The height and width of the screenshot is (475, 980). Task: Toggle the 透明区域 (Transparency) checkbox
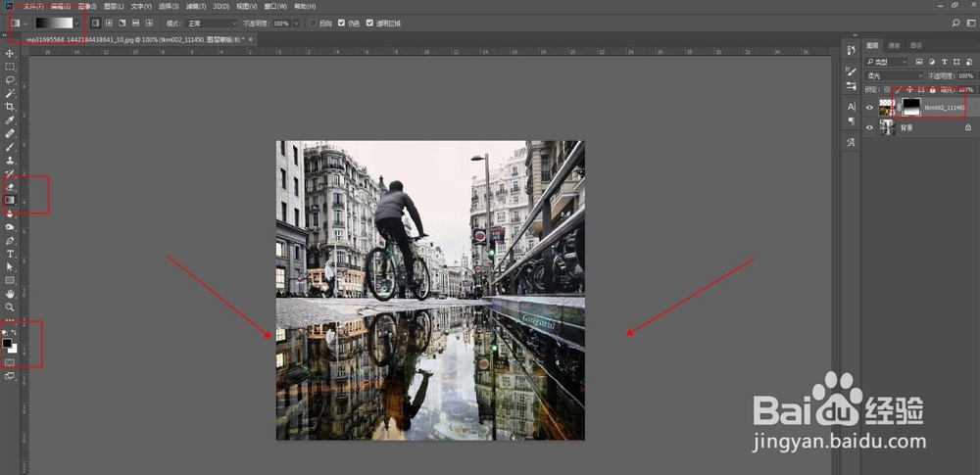369,24
